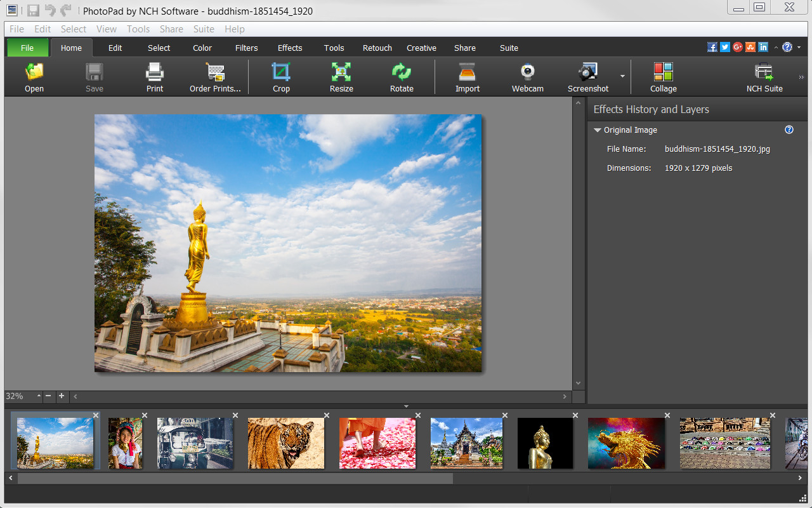This screenshot has height=508, width=812.
Task: Open the View menu
Action: coord(107,29)
